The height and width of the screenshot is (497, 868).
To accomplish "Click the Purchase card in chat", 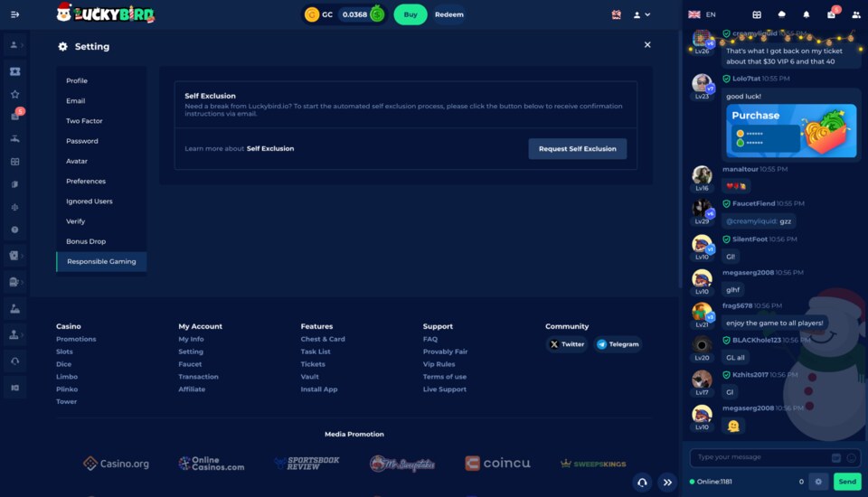I will pyautogui.click(x=791, y=131).
